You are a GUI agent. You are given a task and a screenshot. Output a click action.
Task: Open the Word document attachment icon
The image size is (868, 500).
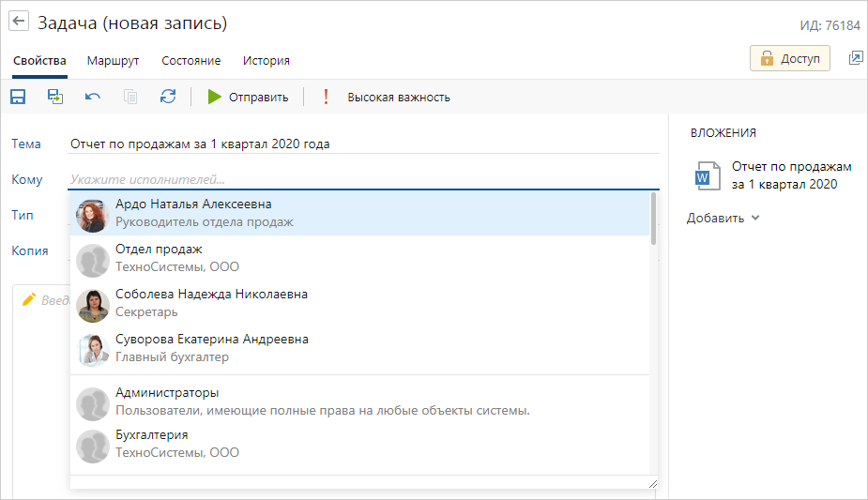[x=705, y=175]
